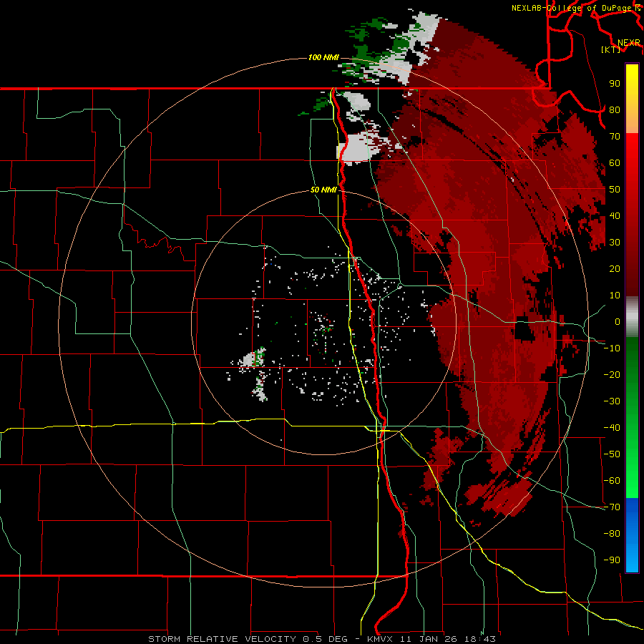Click the -50 value on velocity scale
The image size is (644, 644).
click(x=612, y=454)
